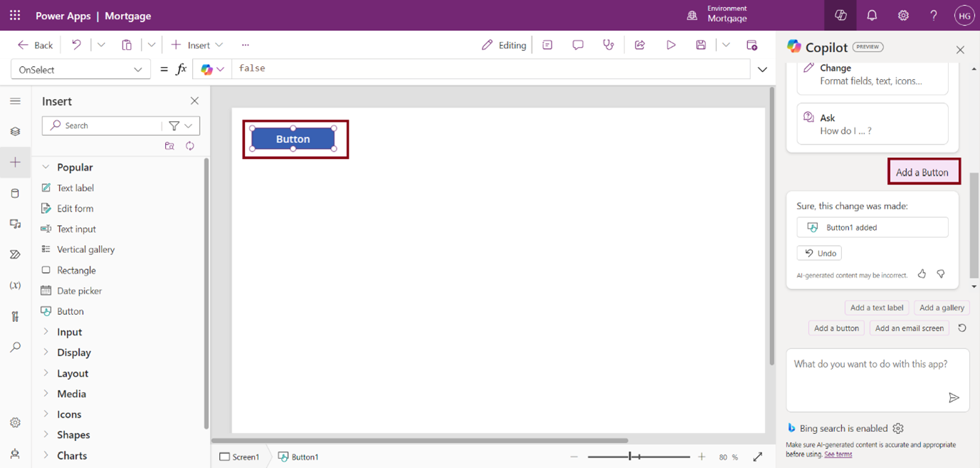Click the zoom slider handle
The width and height of the screenshot is (980, 468).
click(x=631, y=457)
